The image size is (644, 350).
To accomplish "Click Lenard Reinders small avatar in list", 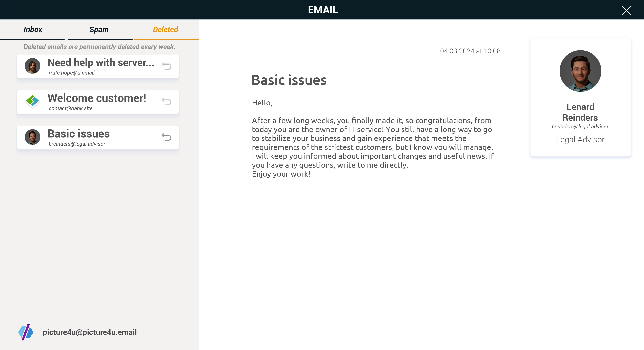I will 32,137.
